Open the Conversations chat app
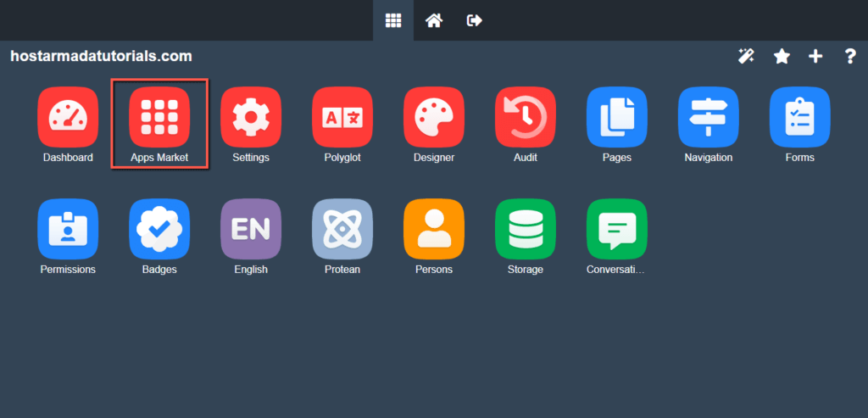This screenshot has height=418, width=868. click(617, 229)
